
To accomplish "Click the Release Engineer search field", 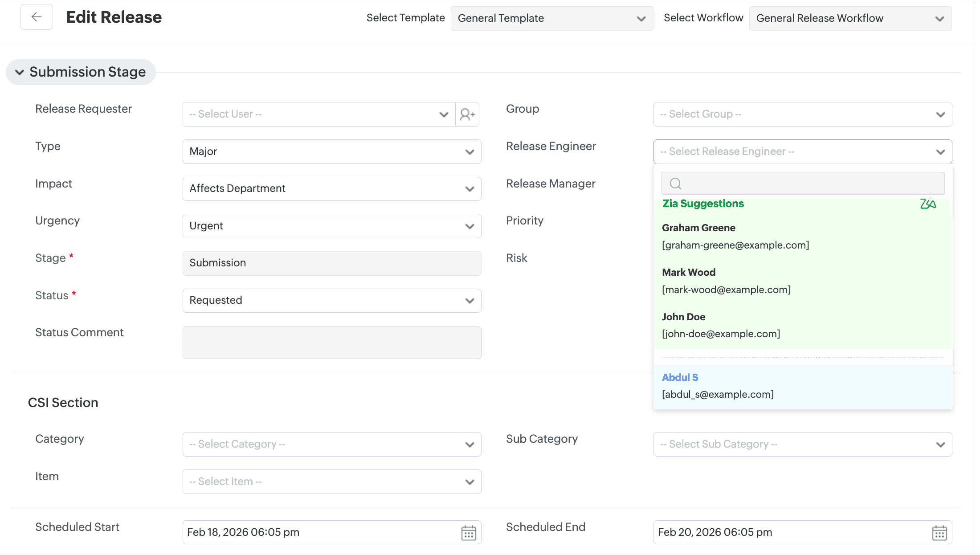I will 811,184.
